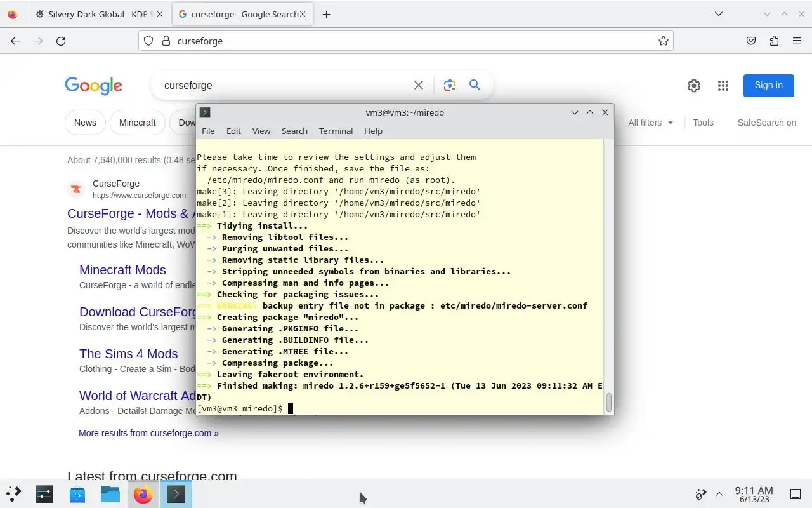Open the terminal View menu
Image resolution: width=812 pixels, height=508 pixels.
pos(261,131)
